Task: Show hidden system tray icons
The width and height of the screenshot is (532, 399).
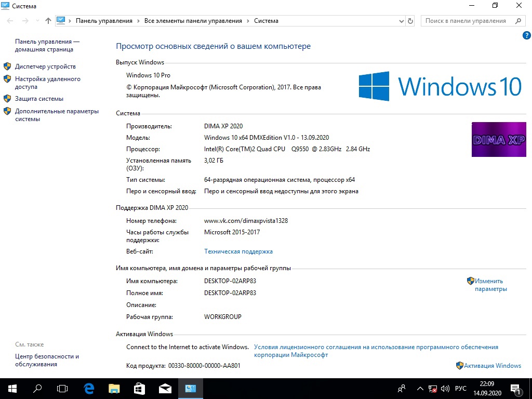Action: pyautogui.click(x=420, y=388)
